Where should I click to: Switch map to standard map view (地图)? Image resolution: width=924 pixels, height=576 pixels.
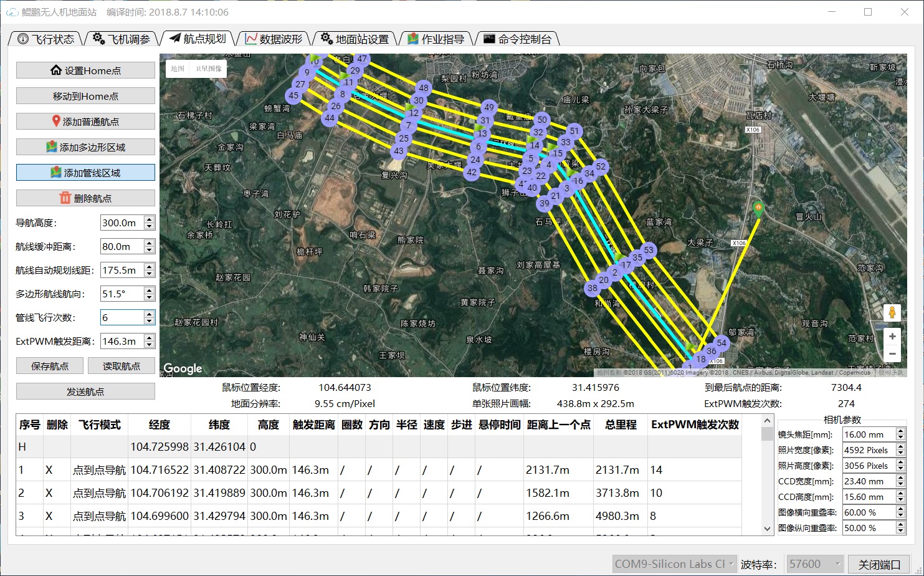point(178,69)
